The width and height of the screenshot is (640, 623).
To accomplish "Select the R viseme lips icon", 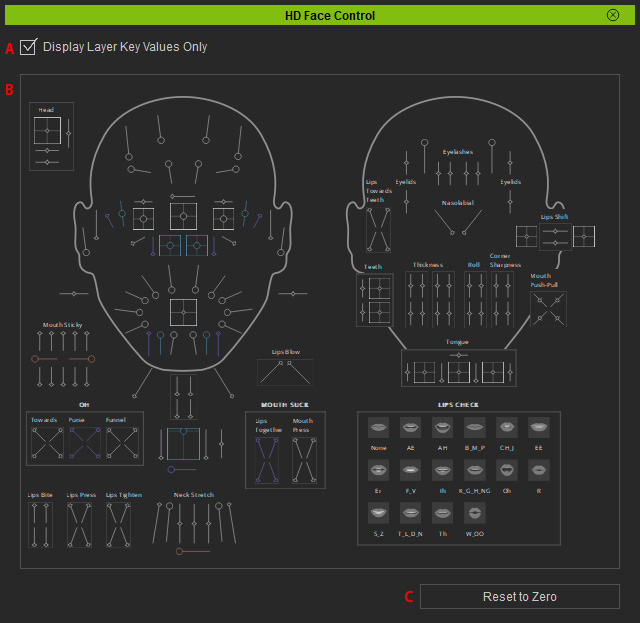I will 539,470.
